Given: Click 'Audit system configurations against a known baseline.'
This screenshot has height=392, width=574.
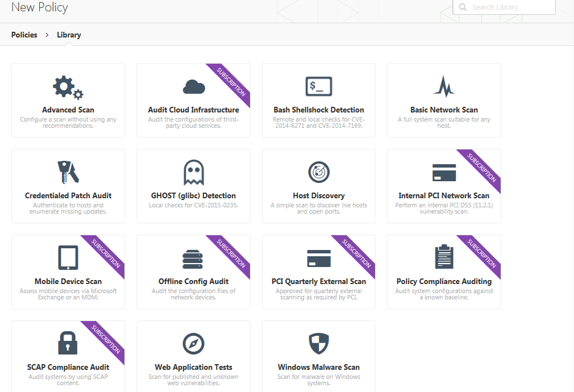Looking at the screenshot, I should point(444,294).
